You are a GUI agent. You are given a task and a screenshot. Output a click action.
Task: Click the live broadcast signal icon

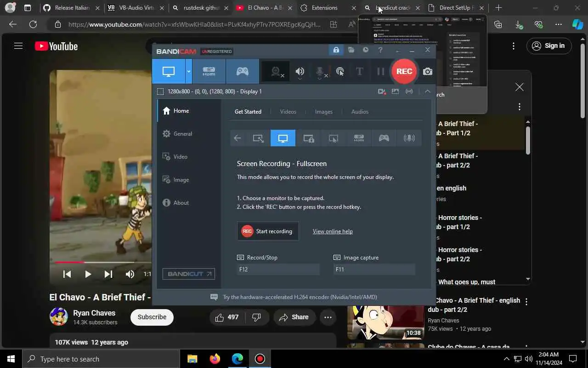409,92
